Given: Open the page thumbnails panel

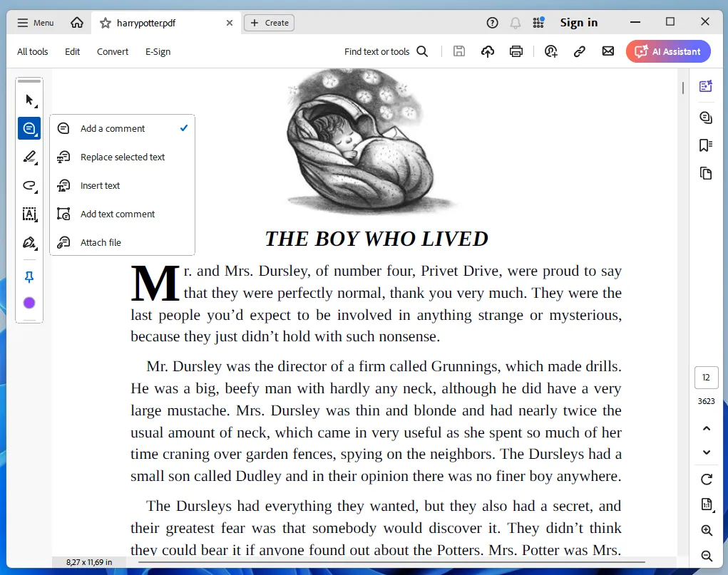Looking at the screenshot, I should click(705, 173).
